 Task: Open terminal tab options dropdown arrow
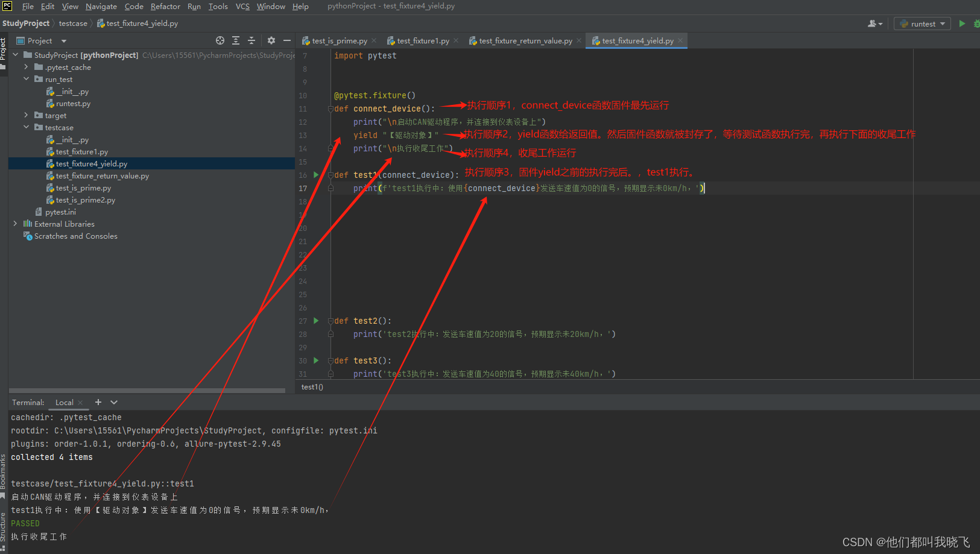pyautogui.click(x=114, y=402)
